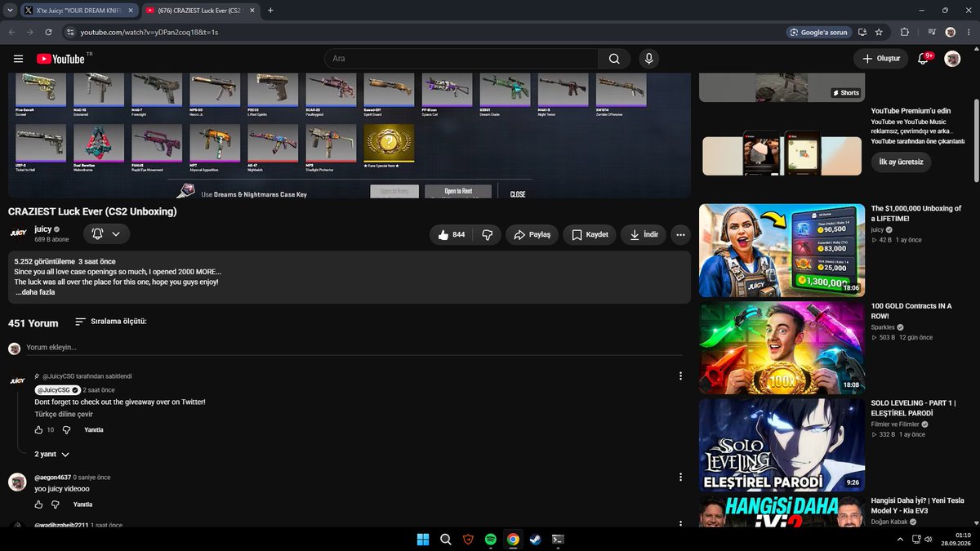This screenshot has height=551, width=980.
Task: Go to the YouTube home logo
Action: click(x=60, y=59)
